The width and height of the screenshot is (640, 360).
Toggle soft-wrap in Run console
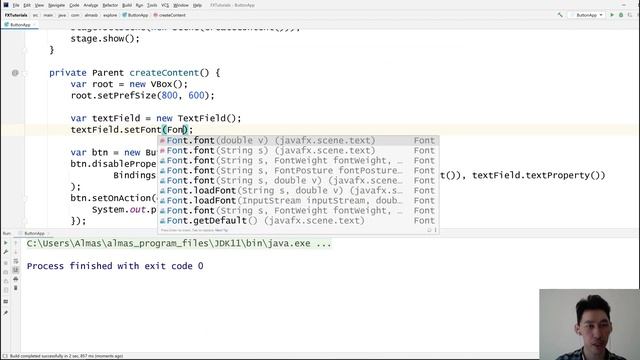point(16,261)
